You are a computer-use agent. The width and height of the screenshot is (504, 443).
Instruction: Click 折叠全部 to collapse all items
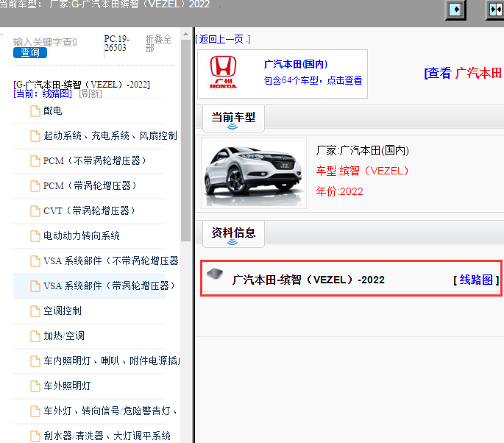click(158, 43)
